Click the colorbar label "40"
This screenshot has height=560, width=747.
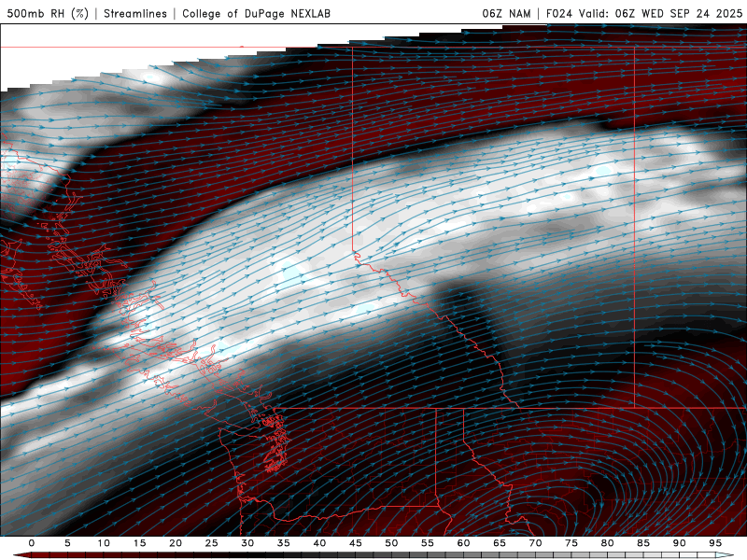coord(319,543)
